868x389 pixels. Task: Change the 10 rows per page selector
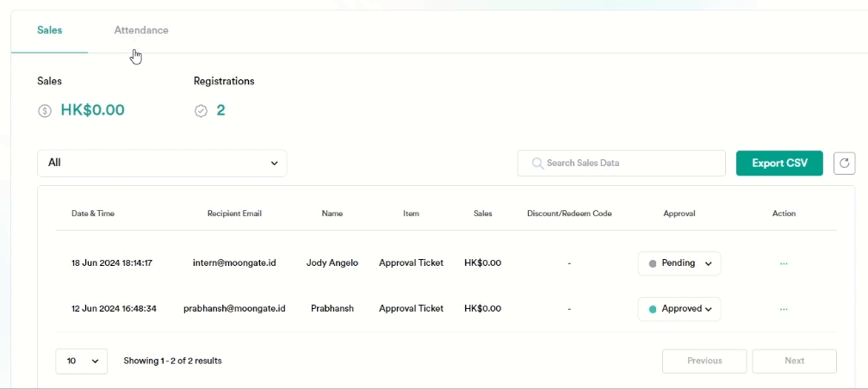[81, 361]
